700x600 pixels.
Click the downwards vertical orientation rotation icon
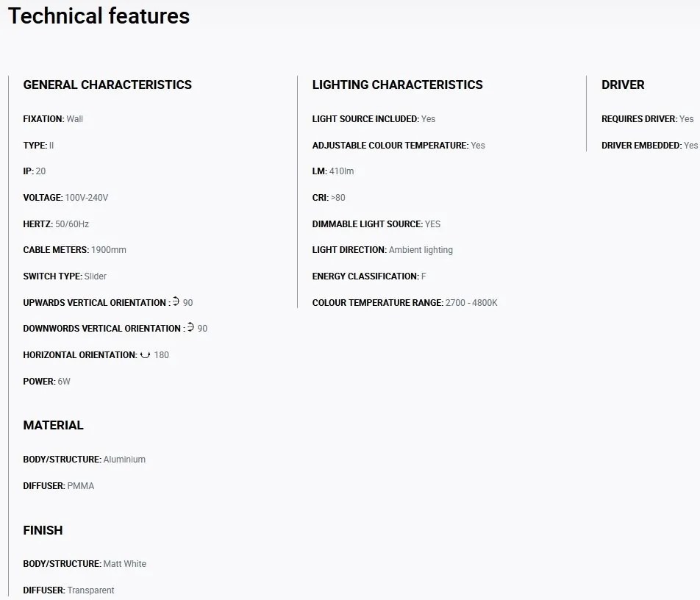[190, 327]
